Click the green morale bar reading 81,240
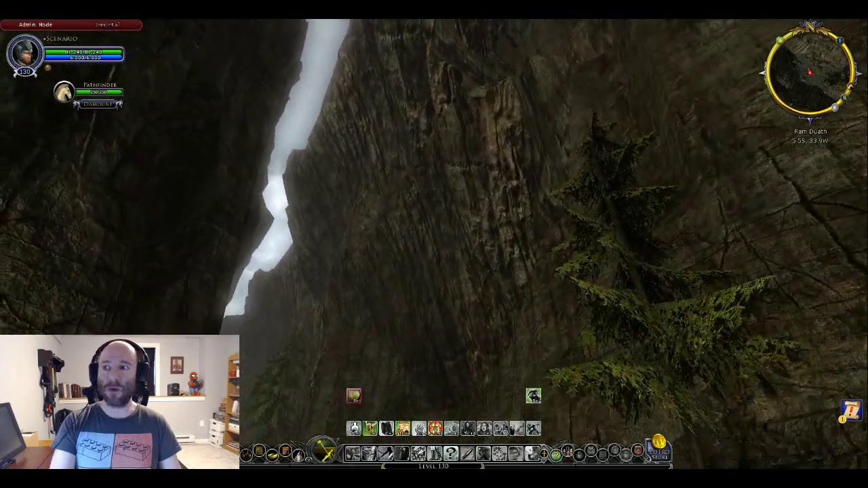Viewport: 868px width, 488px height. [x=83, y=52]
